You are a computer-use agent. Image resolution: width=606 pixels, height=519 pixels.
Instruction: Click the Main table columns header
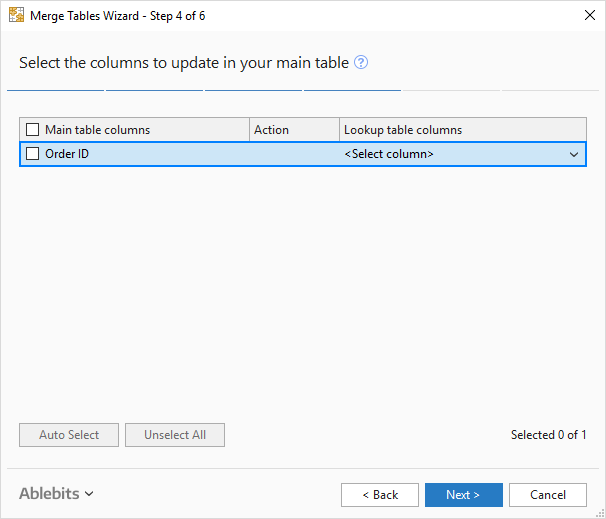pyautogui.click(x=97, y=130)
